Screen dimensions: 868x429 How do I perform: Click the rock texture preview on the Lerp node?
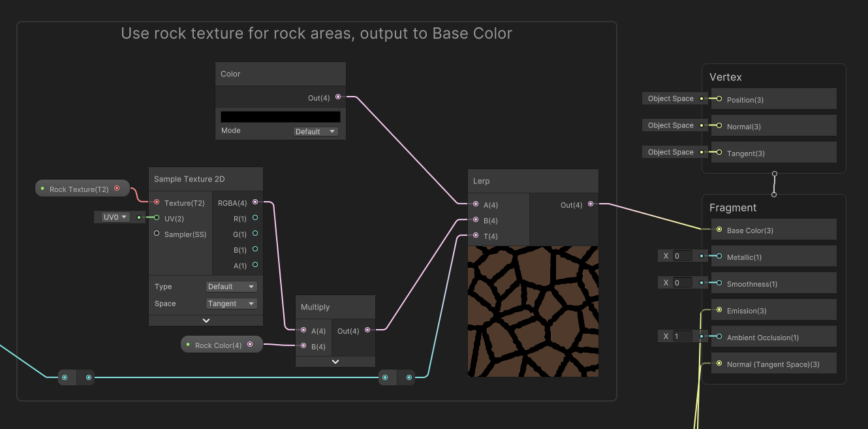click(x=533, y=311)
